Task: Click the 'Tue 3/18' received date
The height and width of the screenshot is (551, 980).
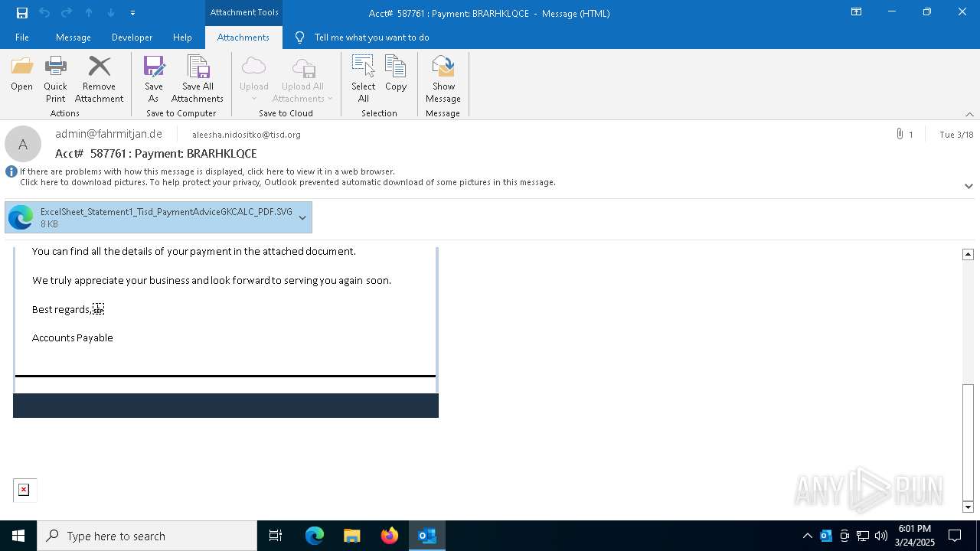Action: (956, 135)
